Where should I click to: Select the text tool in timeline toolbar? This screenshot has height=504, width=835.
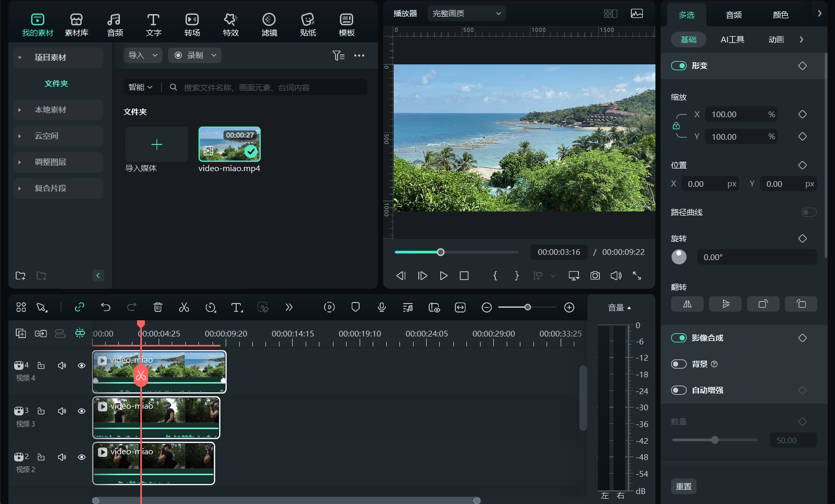(237, 307)
